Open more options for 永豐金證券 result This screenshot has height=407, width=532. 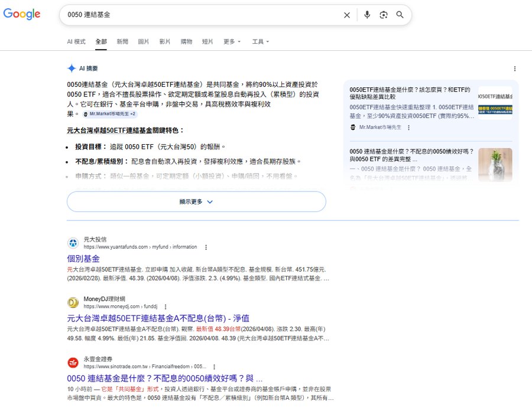[x=214, y=367]
